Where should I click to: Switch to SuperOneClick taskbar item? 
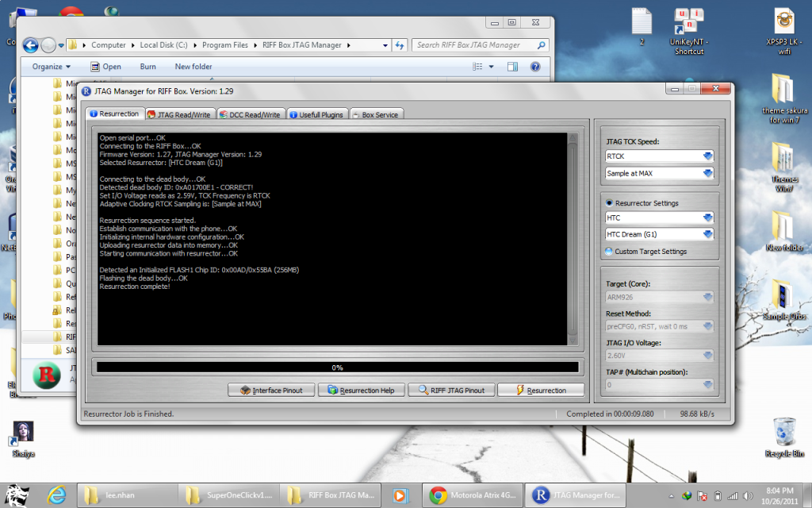(229, 495)
